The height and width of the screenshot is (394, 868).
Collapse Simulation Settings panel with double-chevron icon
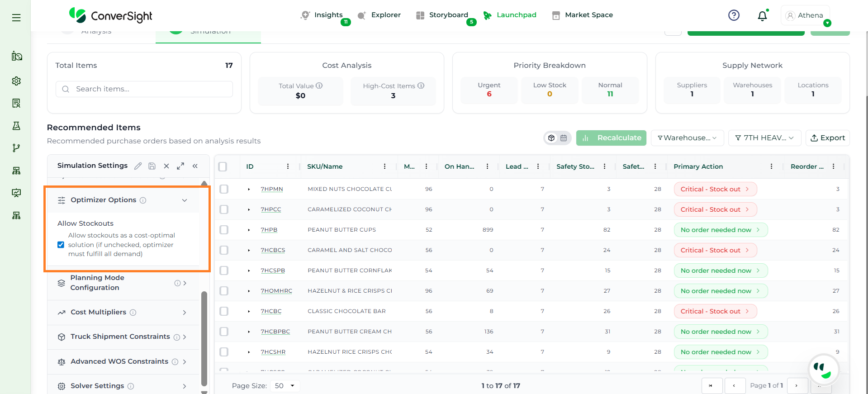(x=195, y=166)
